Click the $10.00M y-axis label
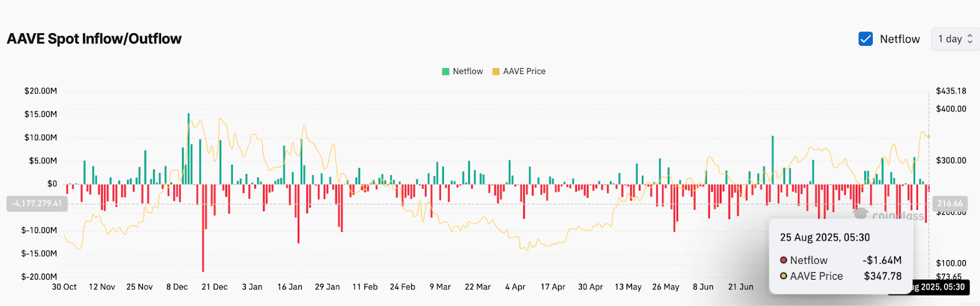The width and height of the screenshot is (980, 306). pos(40,138)
